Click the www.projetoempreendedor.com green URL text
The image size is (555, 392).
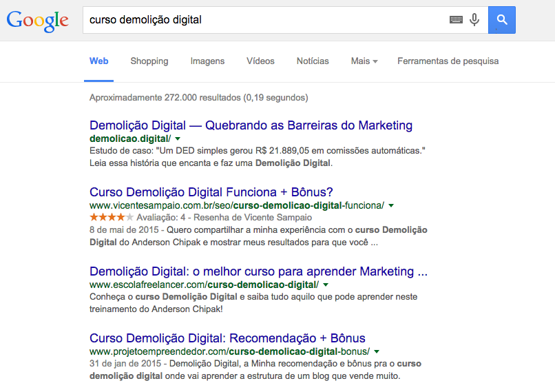pyautogui.click(x=230, y=351)
